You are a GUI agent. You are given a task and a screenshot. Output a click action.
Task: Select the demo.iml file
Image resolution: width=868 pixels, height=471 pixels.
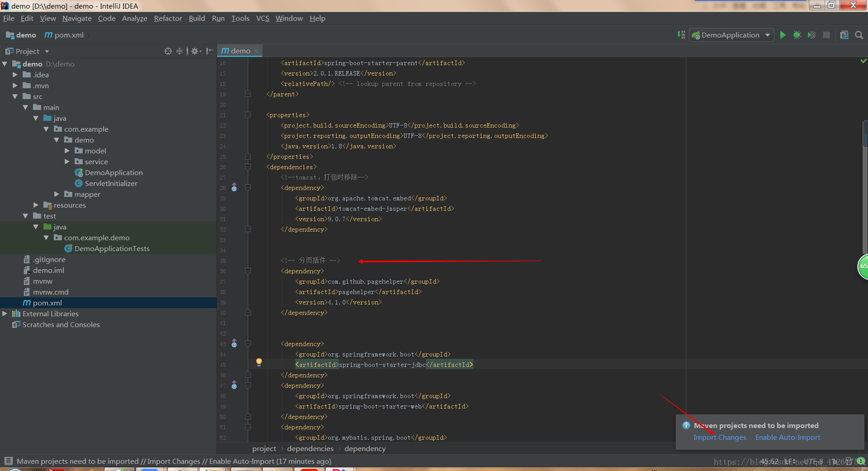43,270
